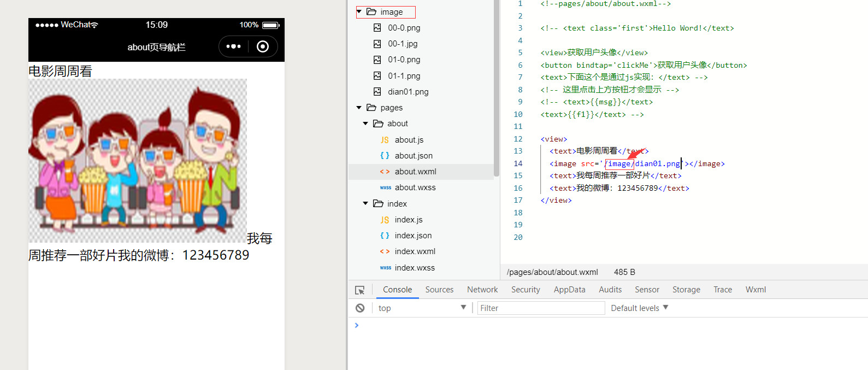
Task: Collapse the image folder arrow
Action: [x=359, y=11]
